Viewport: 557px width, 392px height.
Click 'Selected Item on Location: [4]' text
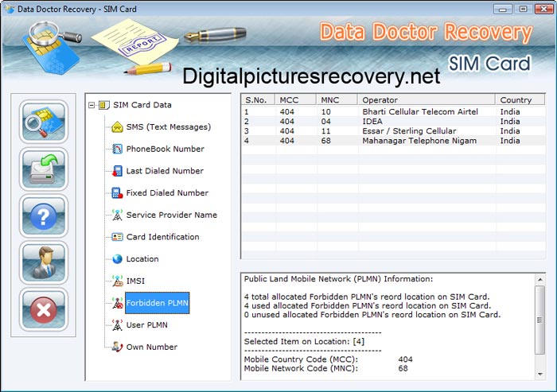[304, 342]
